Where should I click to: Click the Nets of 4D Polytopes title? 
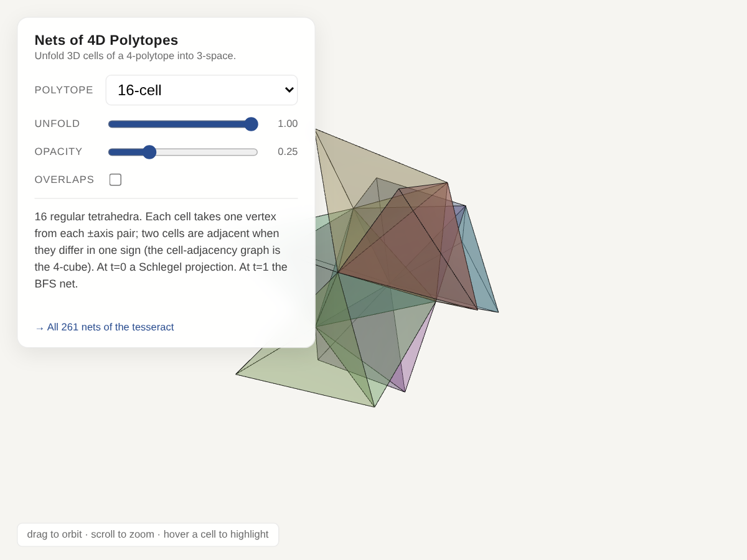(x=106, y=40)
